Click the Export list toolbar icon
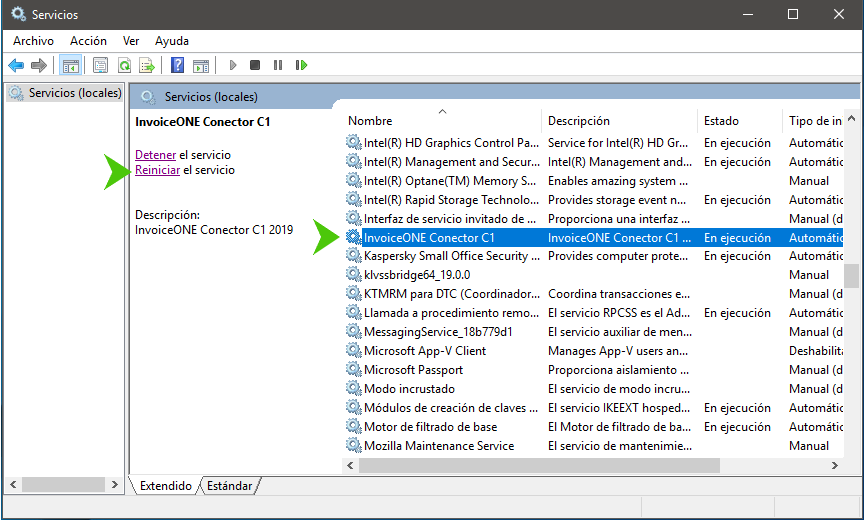864x520 pixels. point(147,66)
